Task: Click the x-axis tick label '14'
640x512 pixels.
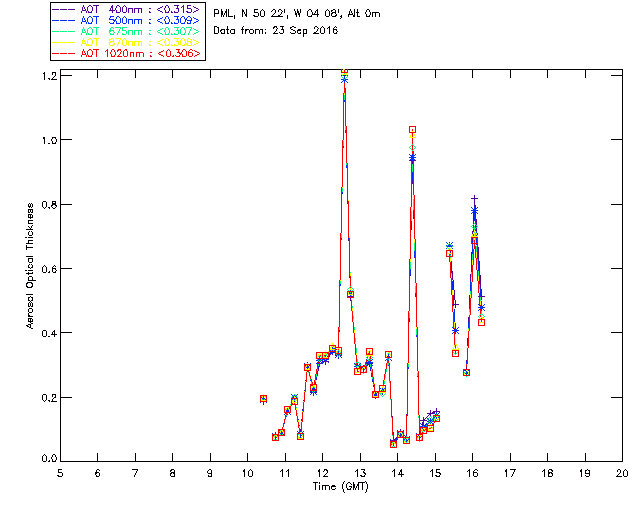Action: coord(398,473)
